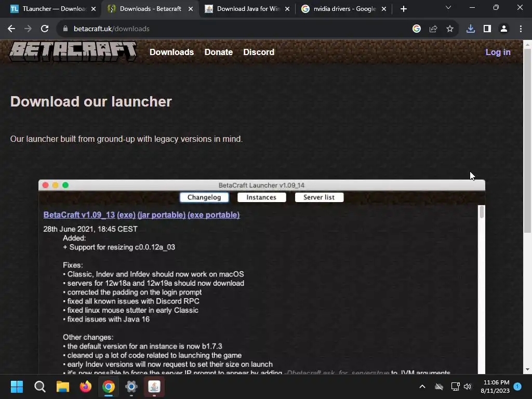Open Java app on taskbar

click(x=154, y=387)
